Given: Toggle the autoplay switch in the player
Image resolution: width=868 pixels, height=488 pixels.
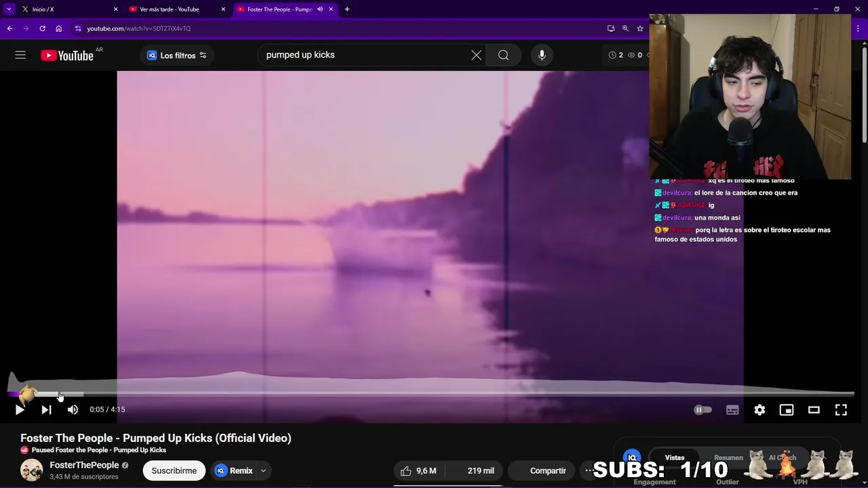Looking at the screenshot, I should coord(703,409).
